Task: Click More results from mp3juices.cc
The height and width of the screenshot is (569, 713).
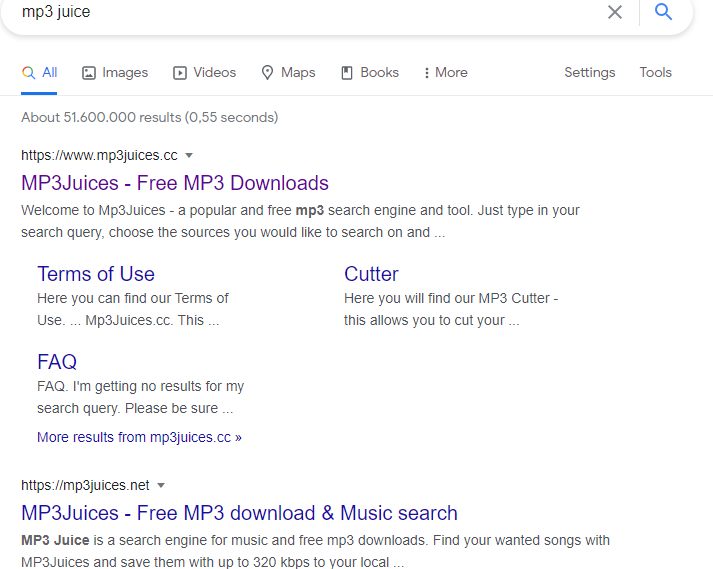Action: coord(139,437)
